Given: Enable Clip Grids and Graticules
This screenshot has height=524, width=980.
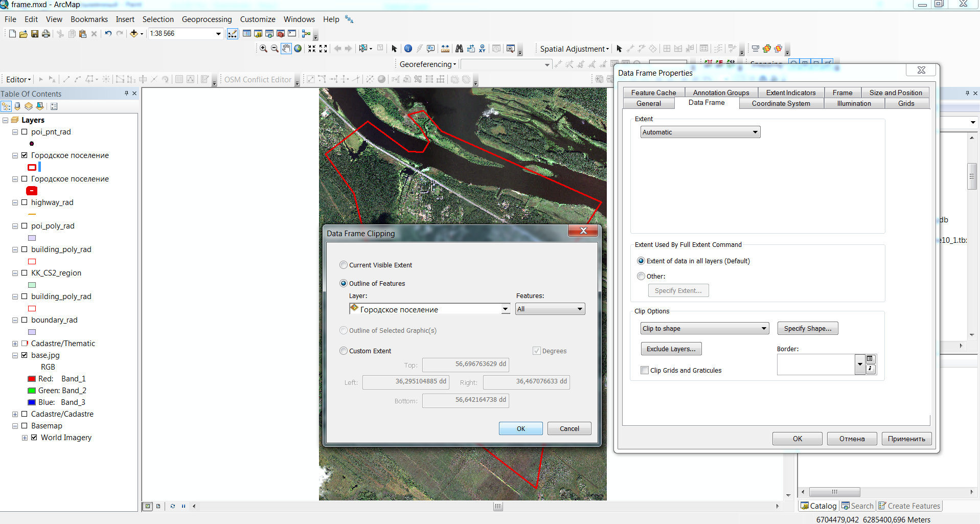Looking at the screenshot, I should tap(645, 370).
